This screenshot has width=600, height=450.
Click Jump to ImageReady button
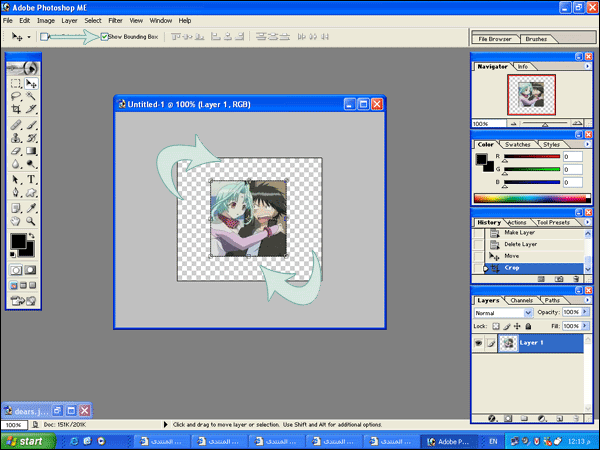click(23, 301)
